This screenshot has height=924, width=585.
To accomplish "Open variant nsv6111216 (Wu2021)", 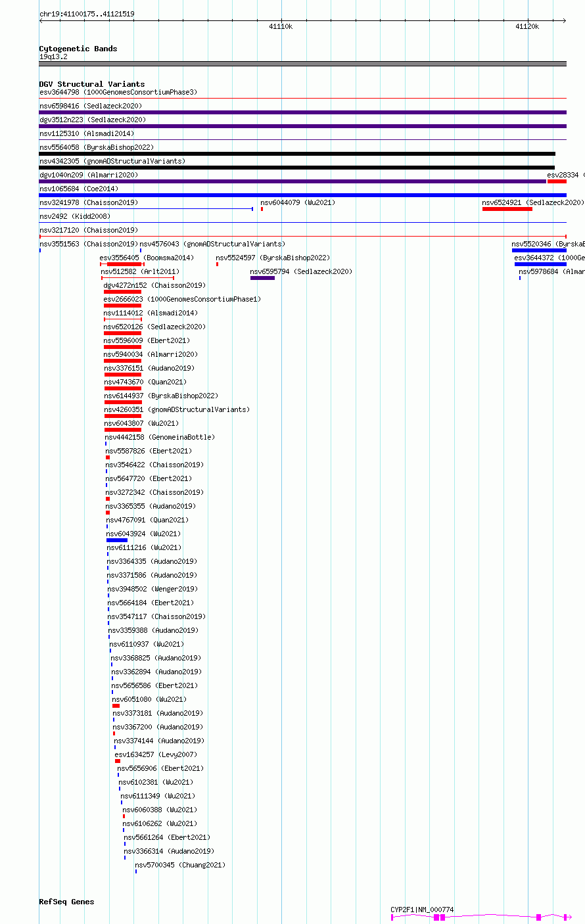I will click(144, 547).
